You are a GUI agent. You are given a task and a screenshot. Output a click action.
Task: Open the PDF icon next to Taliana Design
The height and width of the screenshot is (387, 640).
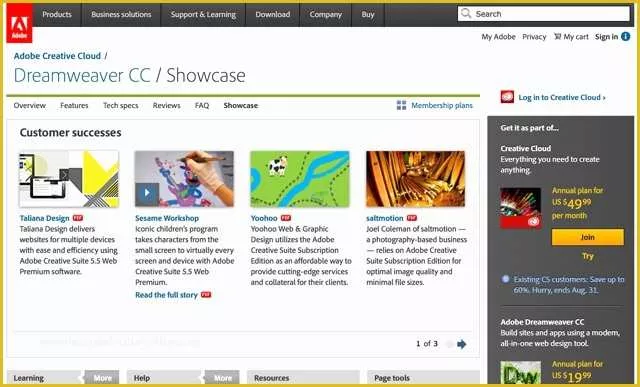[78, 218]
